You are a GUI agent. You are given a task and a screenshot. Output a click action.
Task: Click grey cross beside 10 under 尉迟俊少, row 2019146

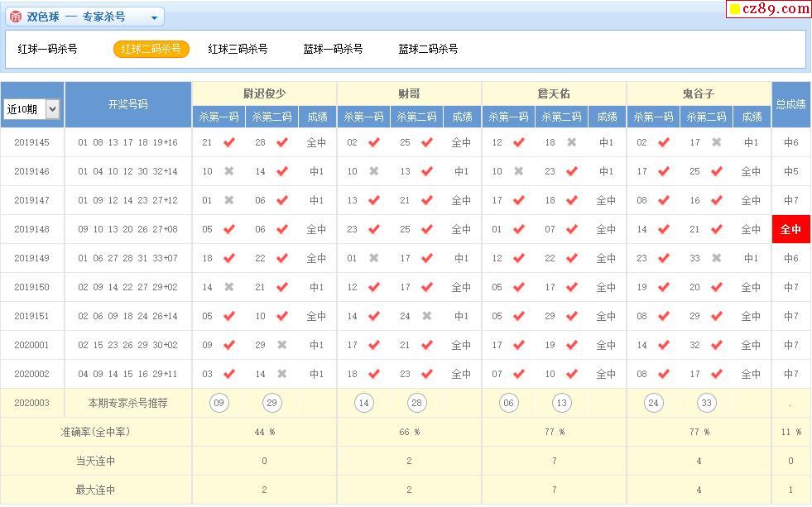[229, 171]
